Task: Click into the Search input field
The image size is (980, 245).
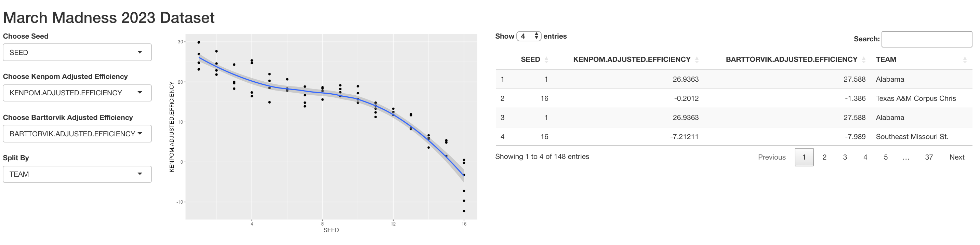Action: pyautogui.click(x=927, y=39)
